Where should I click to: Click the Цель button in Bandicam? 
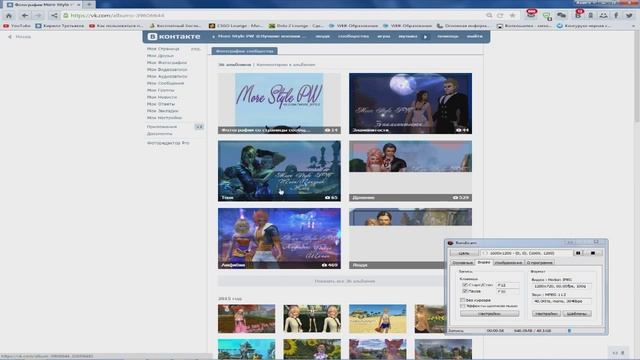[x=464, y=253]
